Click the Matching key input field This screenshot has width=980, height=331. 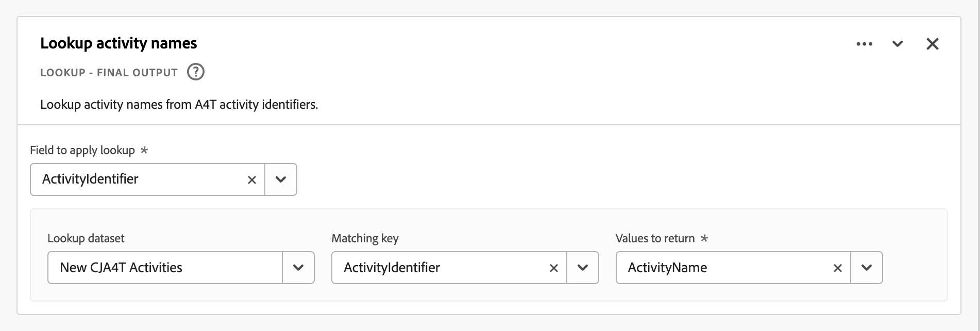439,268
